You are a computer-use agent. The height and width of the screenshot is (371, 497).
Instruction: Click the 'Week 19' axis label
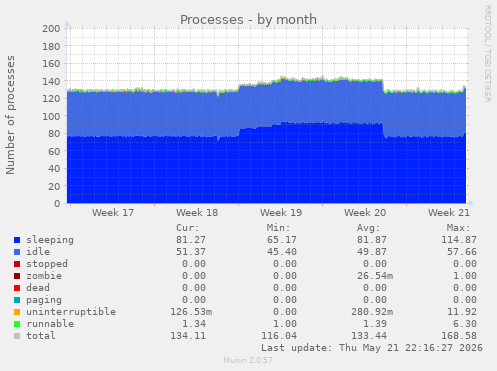click(281, 213)
